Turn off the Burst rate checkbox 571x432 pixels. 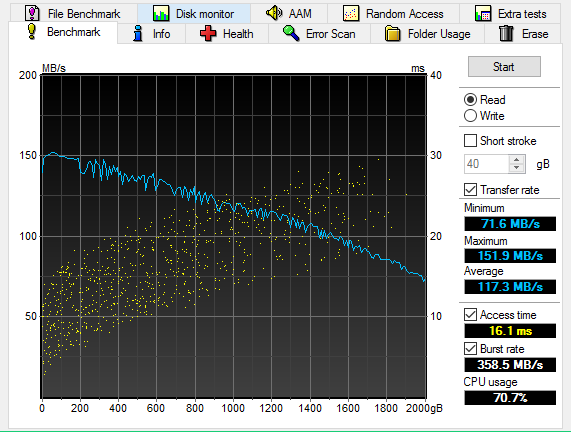[470, 349]
